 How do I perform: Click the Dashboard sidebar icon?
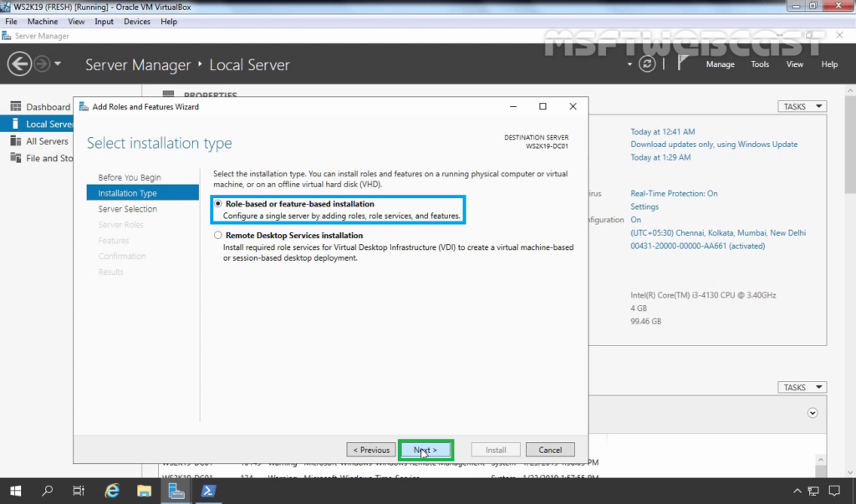point(15,106)
